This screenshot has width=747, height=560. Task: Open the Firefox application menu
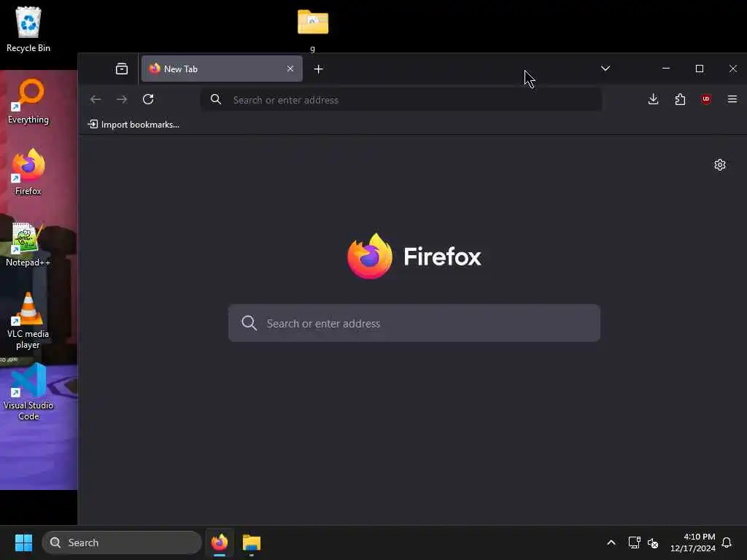[732, 99]
